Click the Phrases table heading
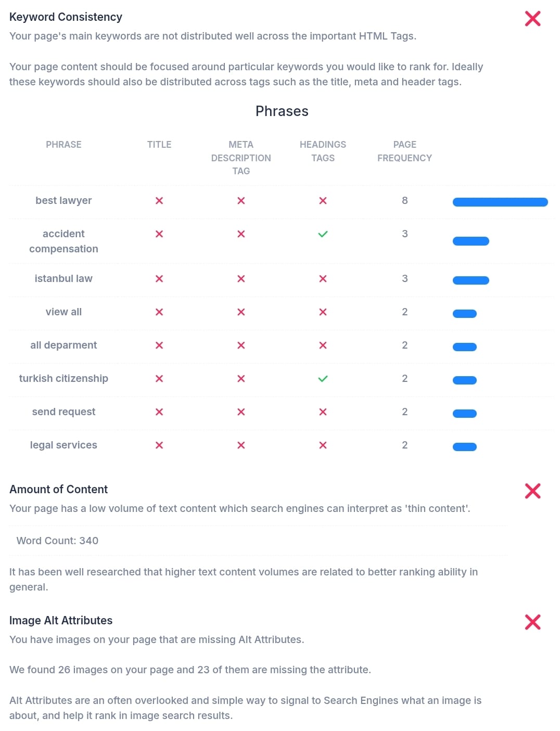 282,111
